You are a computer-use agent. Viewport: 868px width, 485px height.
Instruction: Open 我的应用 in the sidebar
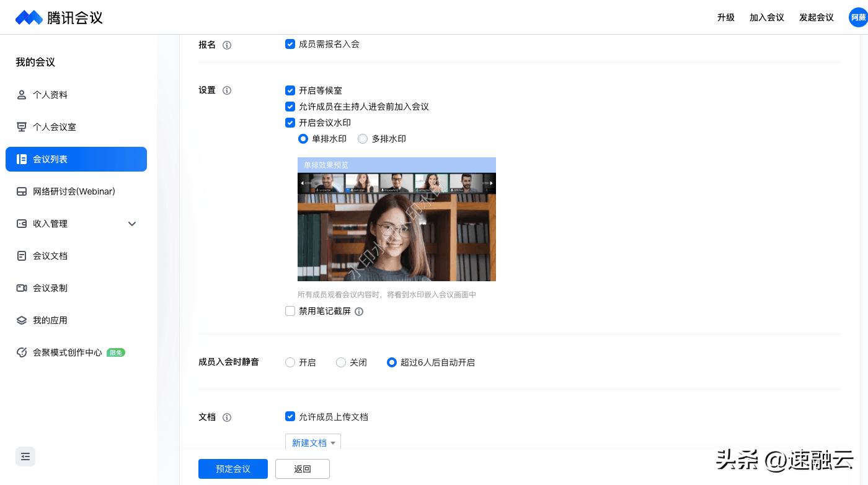(x=50, y=320)
